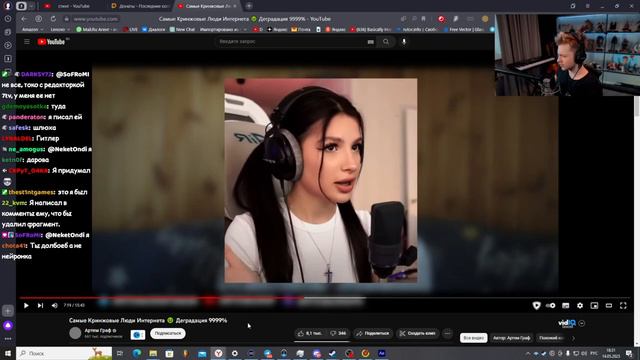Open the three-dot more actions menu
The height and width of the screenshot is (360, 640).
tap(447, 333)
